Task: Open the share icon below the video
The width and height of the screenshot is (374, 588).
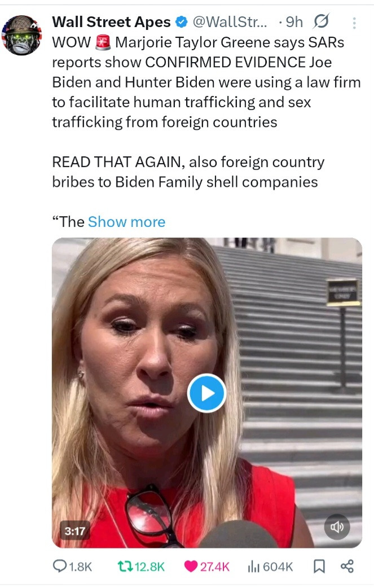Action: pos(347,566)
